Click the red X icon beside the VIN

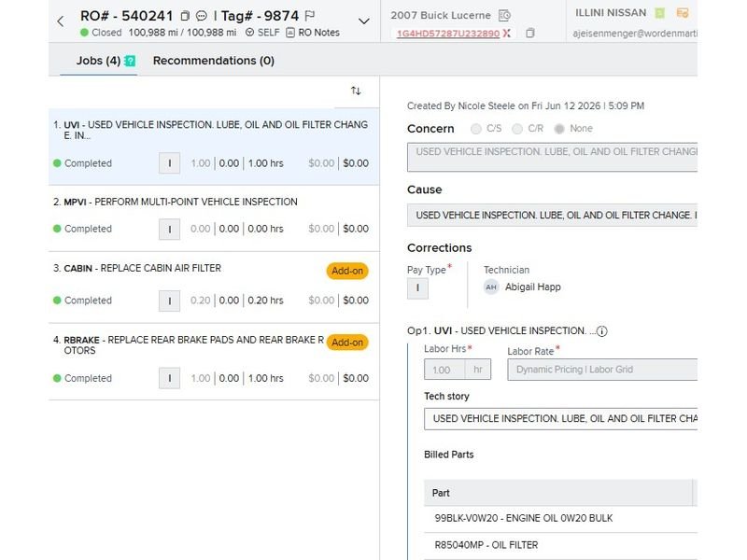[x=506, y=34]
